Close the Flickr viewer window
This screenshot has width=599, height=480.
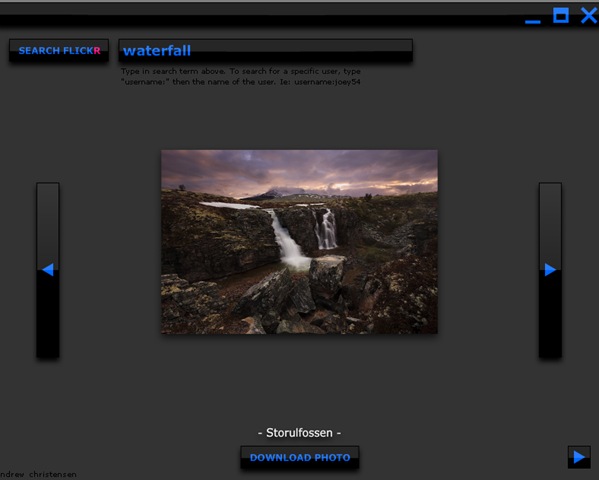[x=589, y=16]
